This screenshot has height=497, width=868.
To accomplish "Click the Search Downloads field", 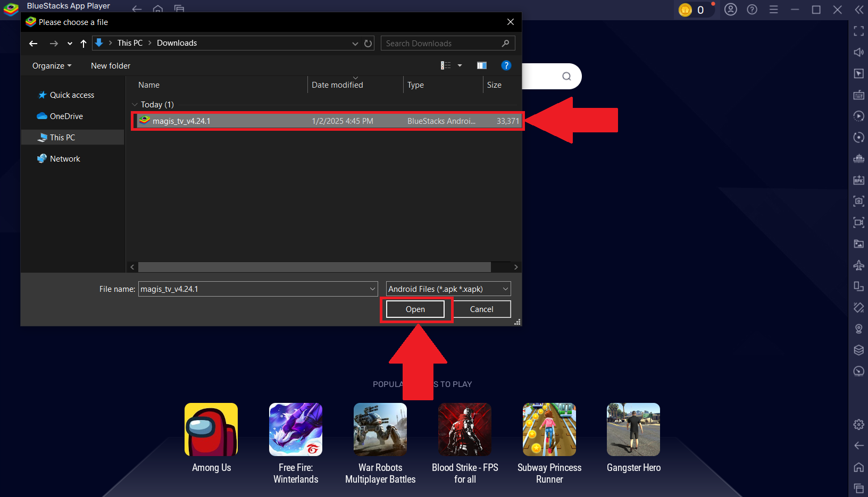I will point(441,44).
